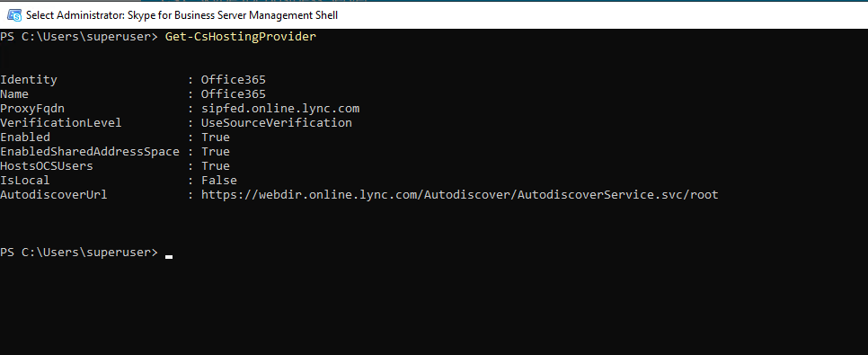This screenshot has height=355, width=868.
Task: Click the webdir.online.lync.com Autodiscover URL
Action: pos(459,195)
